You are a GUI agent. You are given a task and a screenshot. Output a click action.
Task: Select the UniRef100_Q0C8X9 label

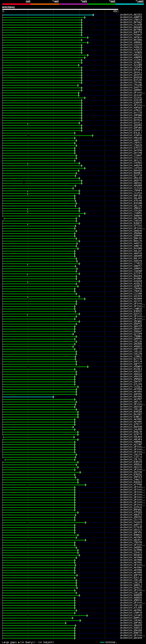pyautogui.click(x=131, y=296)
